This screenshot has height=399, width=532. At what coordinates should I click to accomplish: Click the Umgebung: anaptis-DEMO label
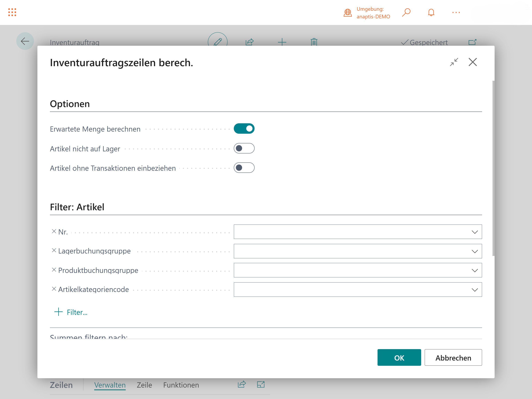(373, 13)
